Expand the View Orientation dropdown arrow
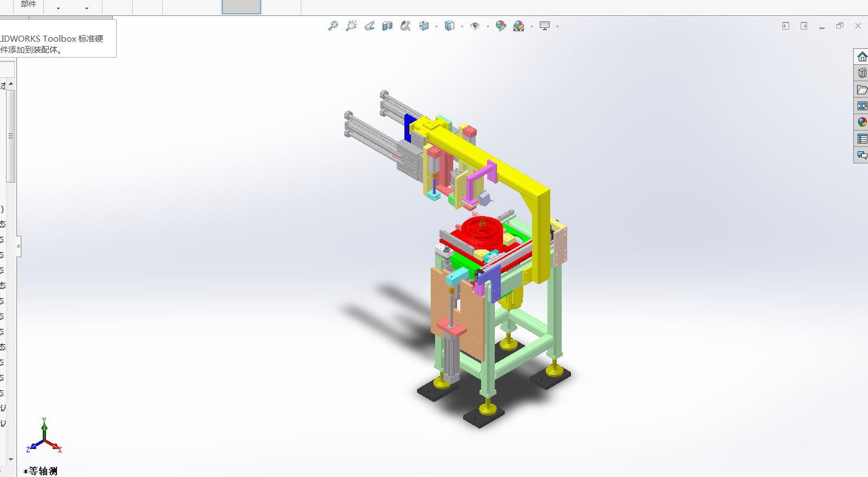The height and width of the screenshot is (477, 868). (x=437, y=26)
